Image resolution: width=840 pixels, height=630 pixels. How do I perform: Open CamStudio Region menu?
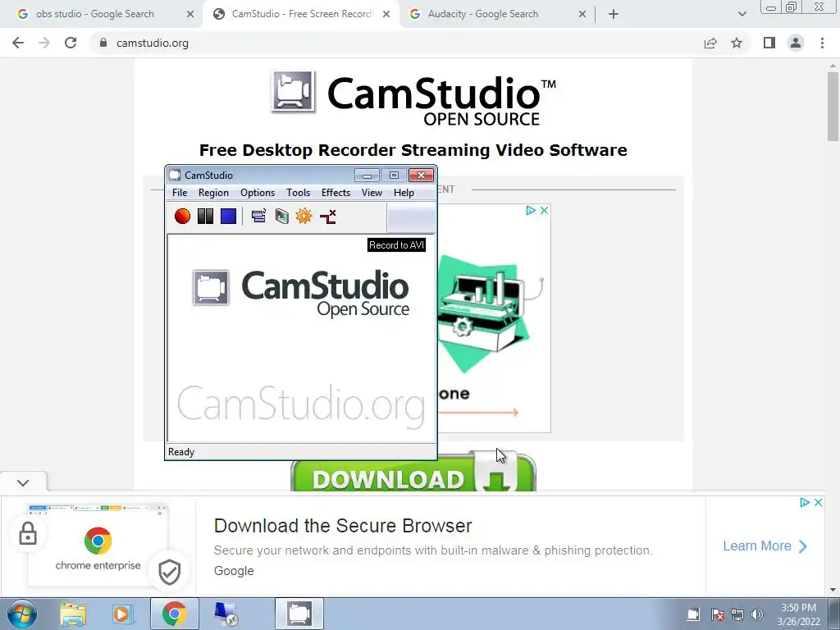(x=213, y=192)
